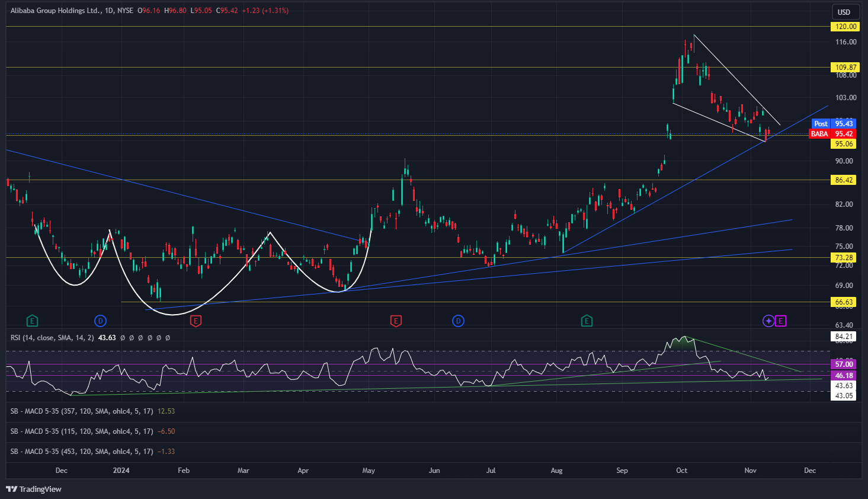
Task: Click the +1.23 (+1.31%) change value in header
Action: pos(265,11)
